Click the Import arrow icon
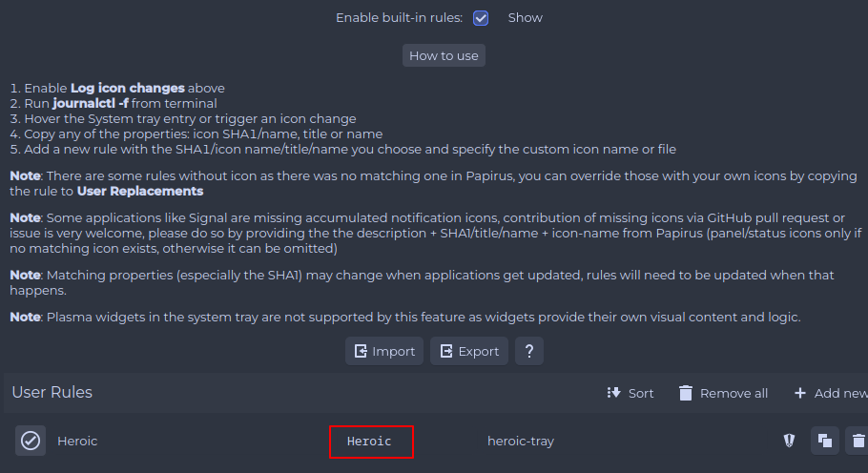 (x=361, y=351)
